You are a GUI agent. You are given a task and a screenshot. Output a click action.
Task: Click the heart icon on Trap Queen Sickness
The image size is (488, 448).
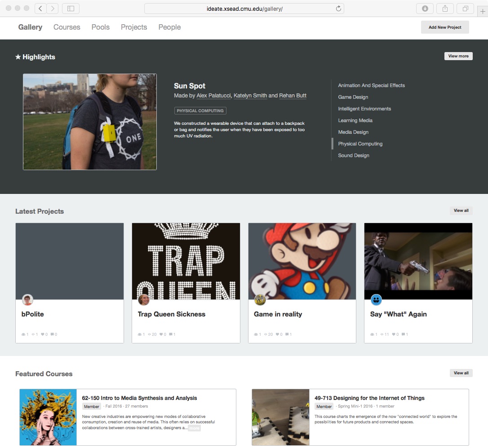(x=161, y=334)
